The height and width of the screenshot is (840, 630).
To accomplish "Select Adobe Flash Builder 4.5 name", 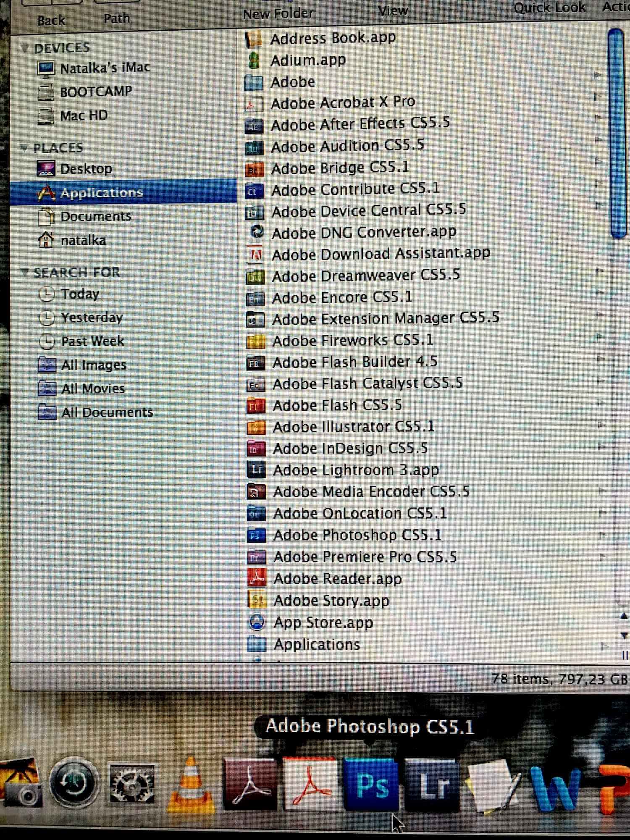I will [355, 362].
